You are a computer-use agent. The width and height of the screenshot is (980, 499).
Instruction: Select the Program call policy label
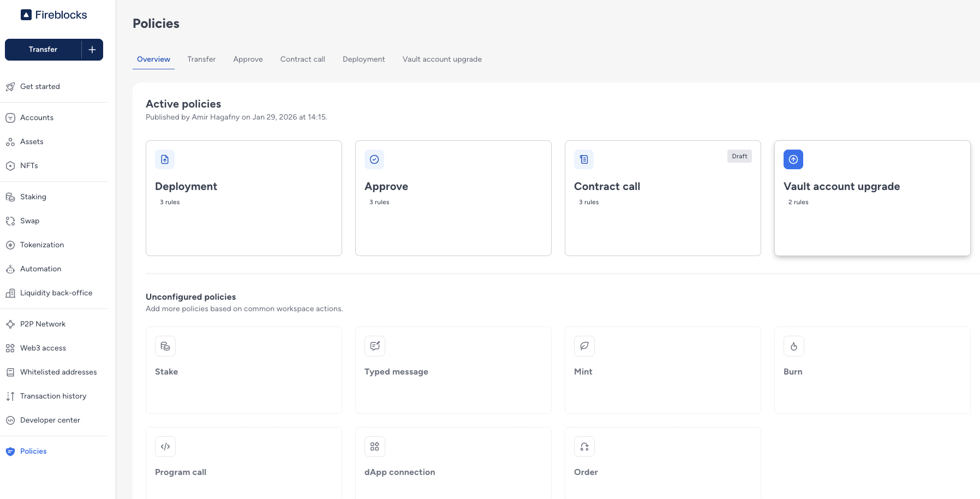click(181, 472)
